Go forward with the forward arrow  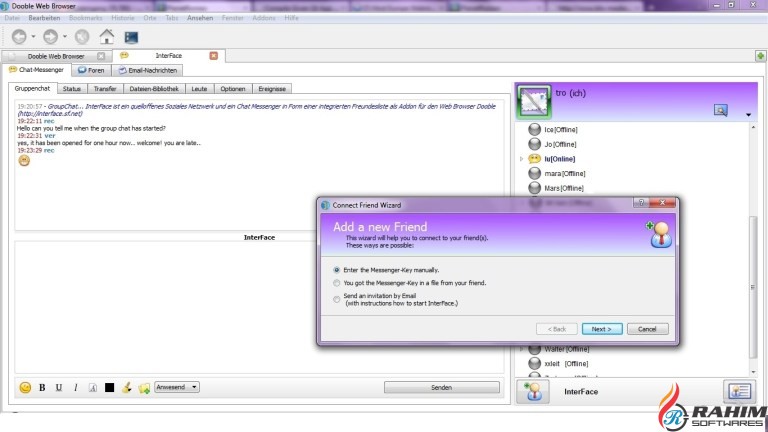tap(50, 37)
